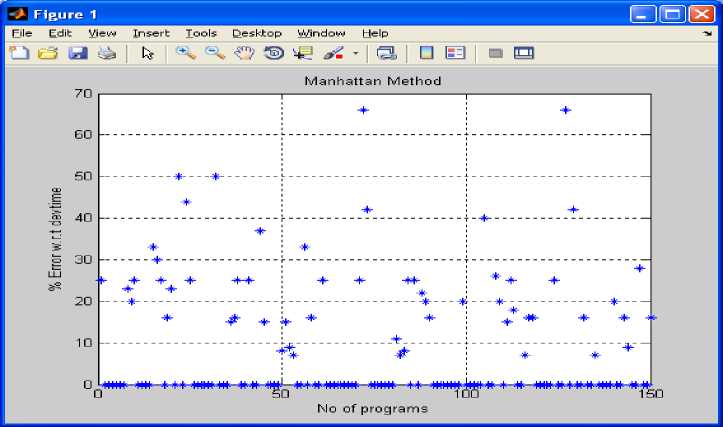Select the Zoom In magnifier tool
This screenshot has width=723, height=427.
[185, 53]
